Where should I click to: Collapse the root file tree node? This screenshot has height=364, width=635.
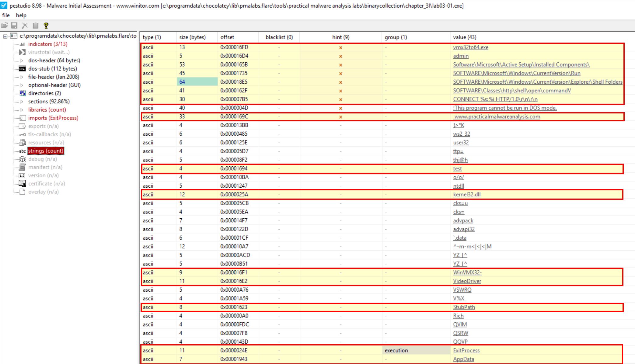pyautogui.click(x=5, y=36)
